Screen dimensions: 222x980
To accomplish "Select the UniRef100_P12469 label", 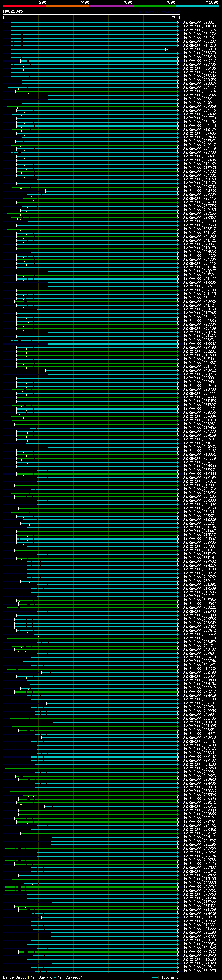I will tap(199, 164).
